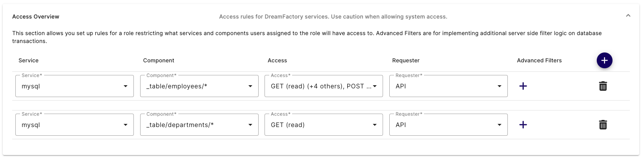Image resolution: width=644 pixels, height=159 pixels.
Task: Click the Requester column header
Action: [x=406, y=60]
